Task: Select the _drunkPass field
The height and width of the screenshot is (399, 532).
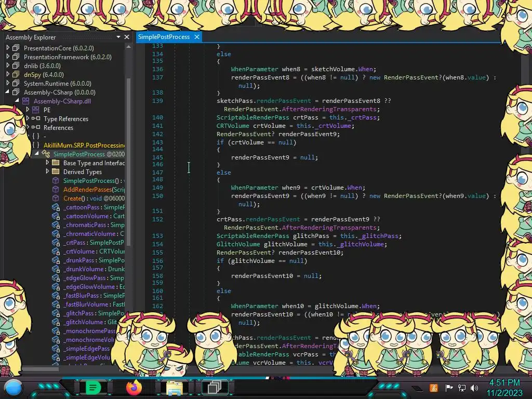Action: pyautogui.click(x=94, y=260)
